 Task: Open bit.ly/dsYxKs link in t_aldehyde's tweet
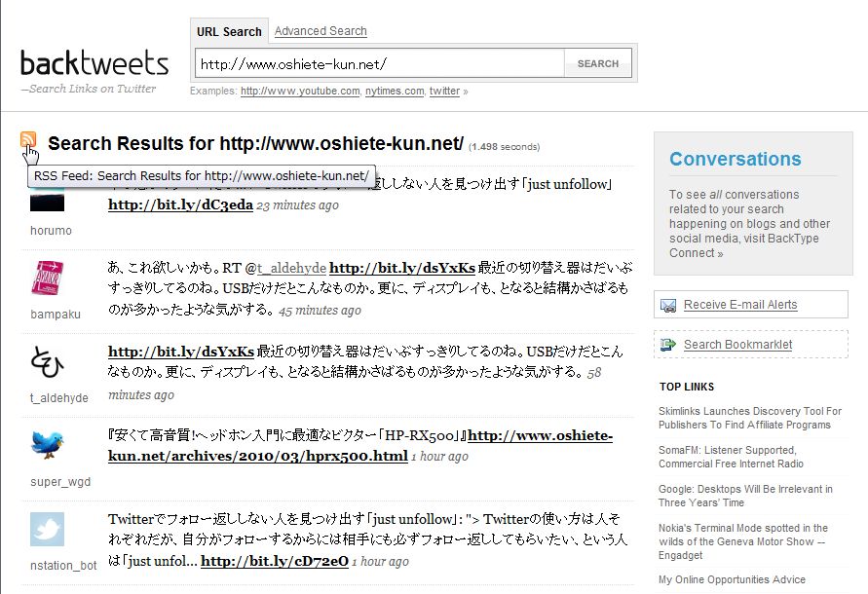click(181, 352)
